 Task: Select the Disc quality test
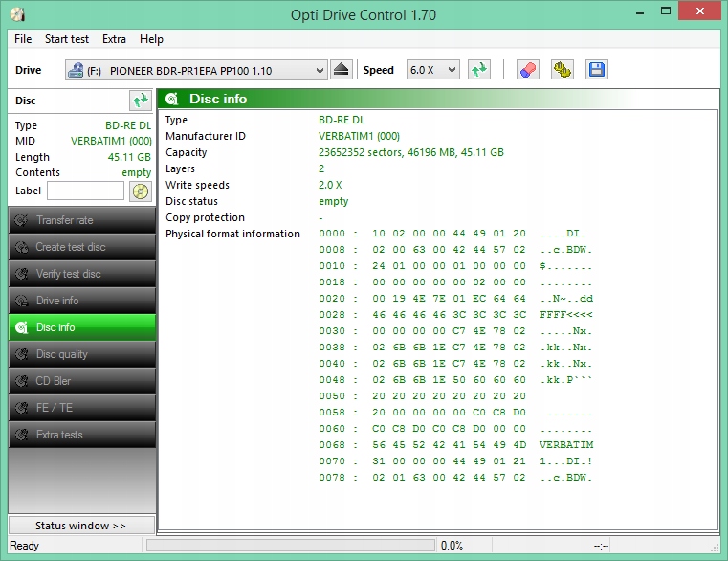click(x=81, y=354)
